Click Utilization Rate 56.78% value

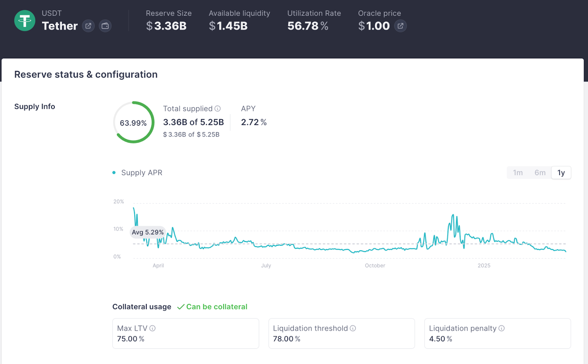(308, 26)
